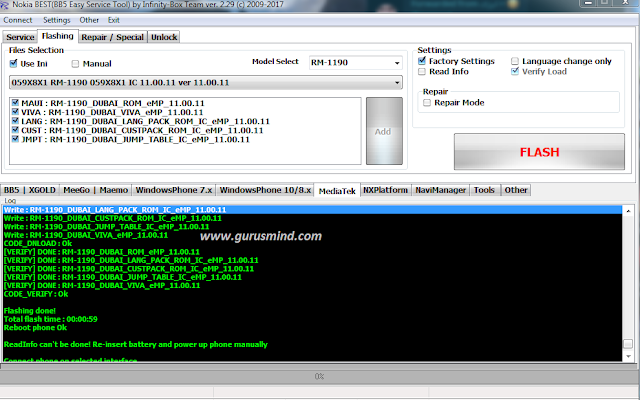Open the NaviManager tab
This screenshot has width=640, height=400.
coord(440,190)
